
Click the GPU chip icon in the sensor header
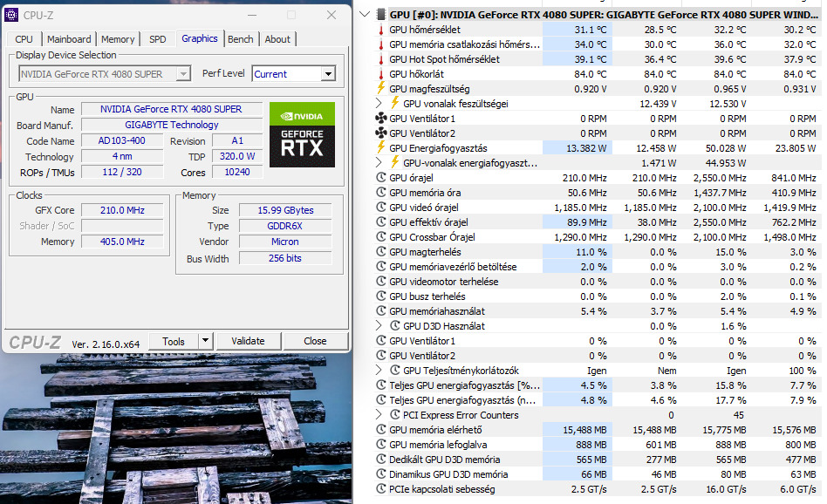[x=381, y=14]
